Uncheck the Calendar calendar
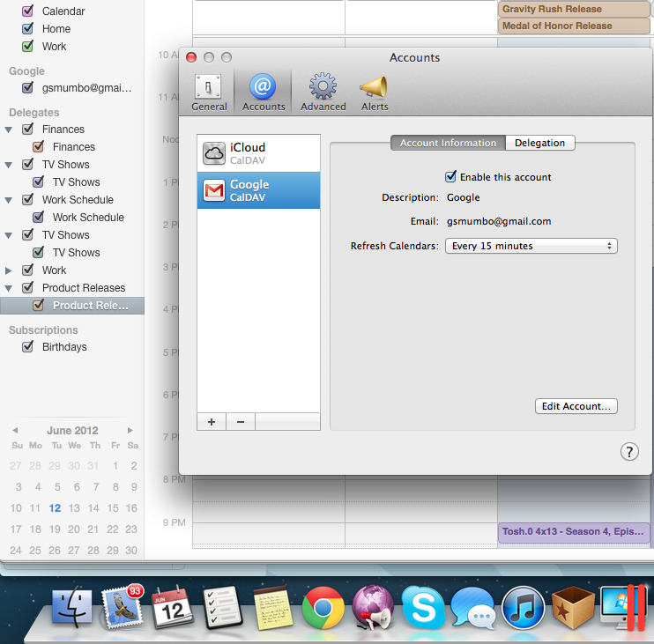654x644 pixels. coord(27,11)
